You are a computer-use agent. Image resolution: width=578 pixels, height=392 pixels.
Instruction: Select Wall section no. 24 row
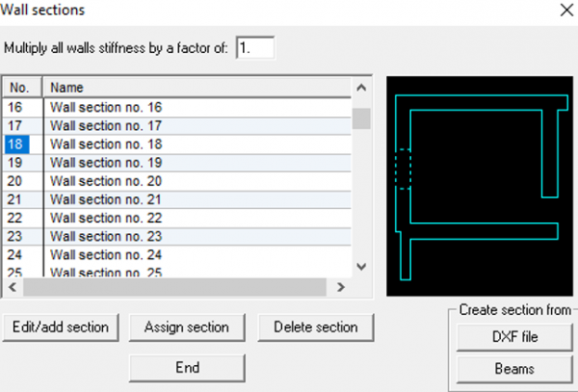(177, 255)
